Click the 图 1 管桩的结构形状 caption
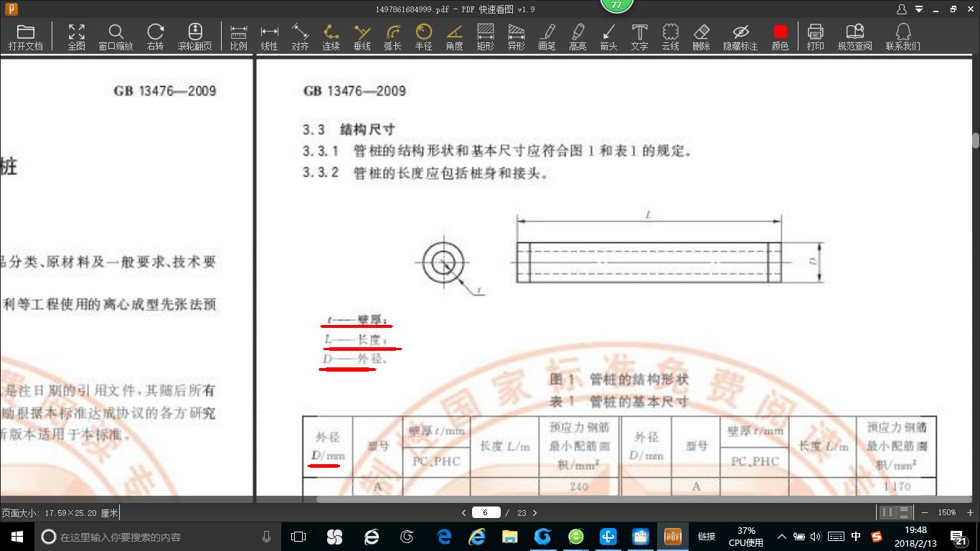 pyautogui.click(x=618, y=379)
